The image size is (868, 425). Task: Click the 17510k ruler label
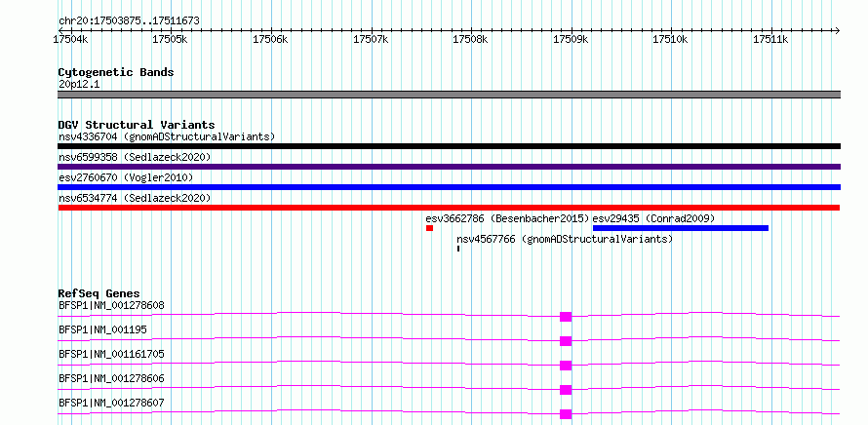point(670,40)
